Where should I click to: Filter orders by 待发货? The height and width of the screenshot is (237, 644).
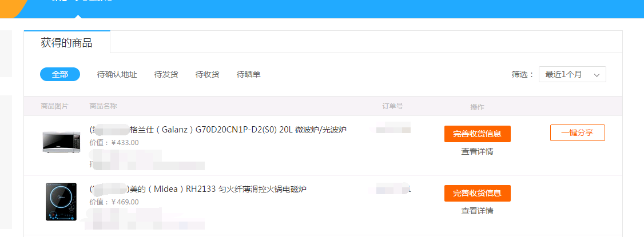point(166,75)
